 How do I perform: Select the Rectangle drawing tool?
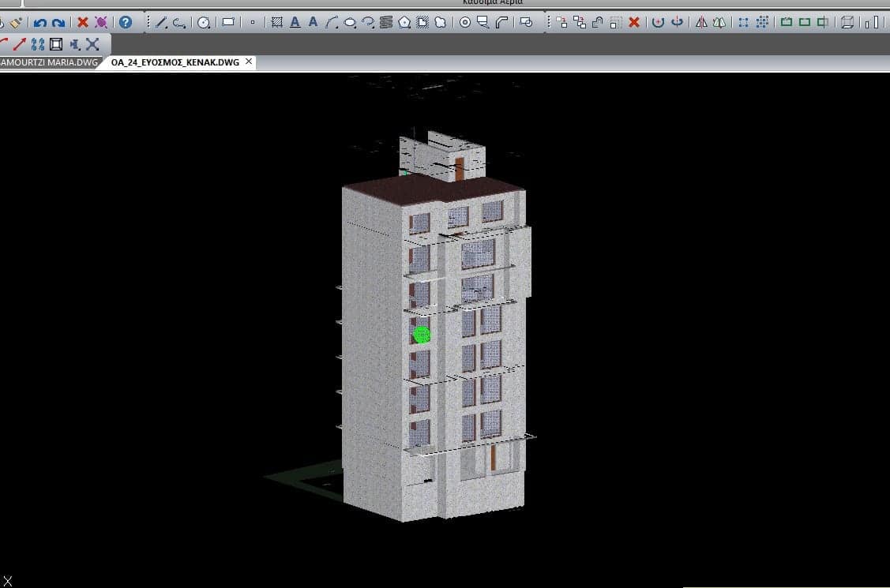coord(228,22)
